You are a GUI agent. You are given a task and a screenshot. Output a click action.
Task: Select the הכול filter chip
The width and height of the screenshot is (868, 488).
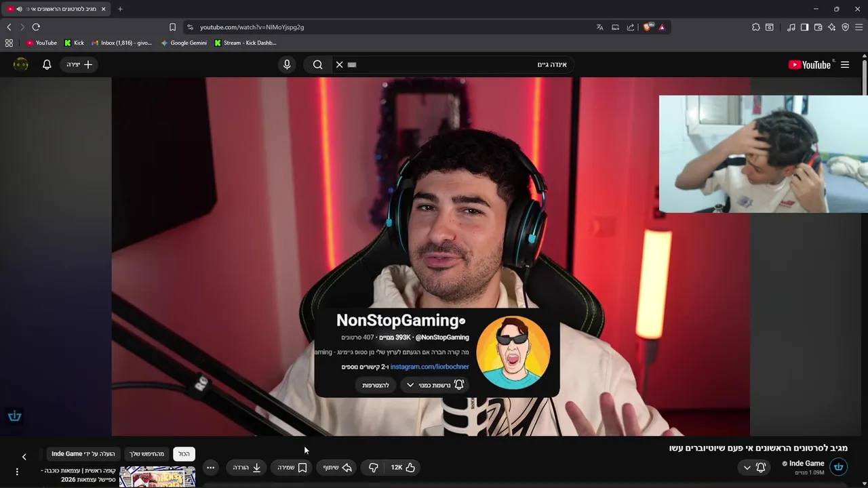click(x=184, y=454)
